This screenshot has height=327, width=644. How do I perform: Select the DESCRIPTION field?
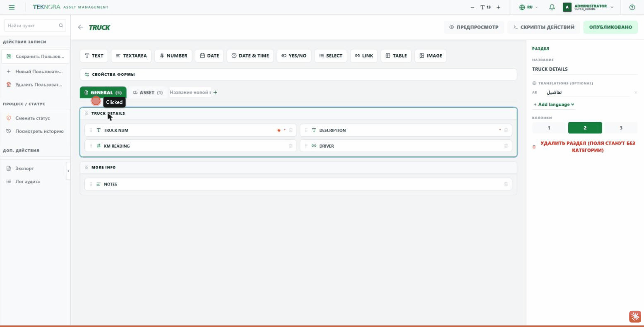click(x=406, y=130)
